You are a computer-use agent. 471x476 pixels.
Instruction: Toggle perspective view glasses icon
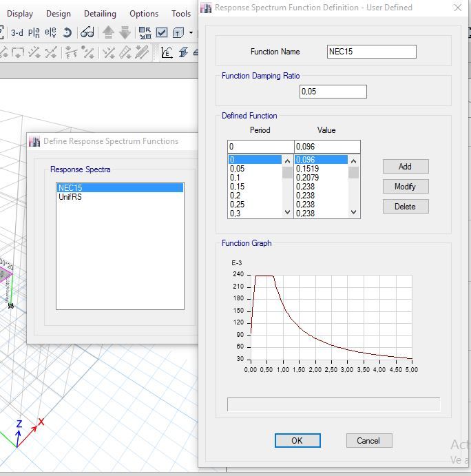tap(87, 32)
